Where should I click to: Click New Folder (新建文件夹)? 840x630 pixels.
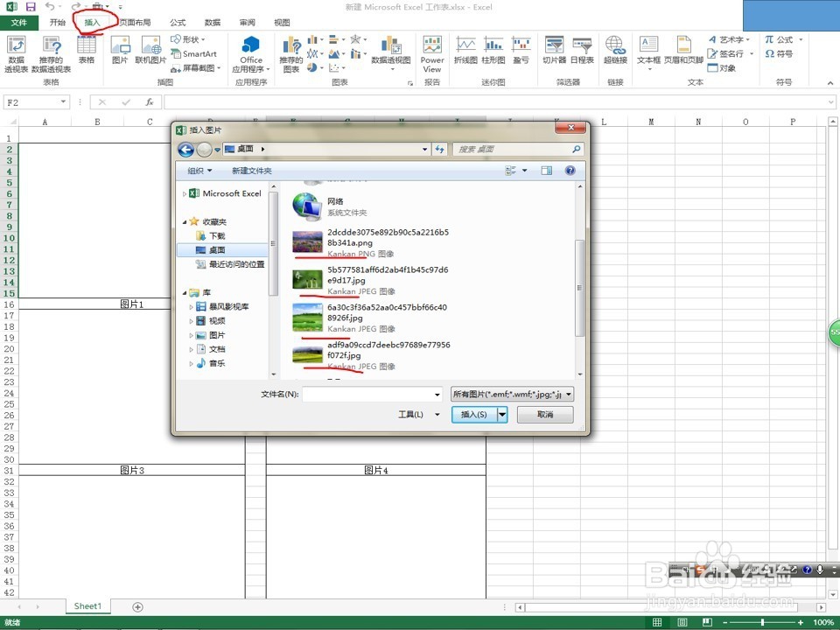point(252,171)
